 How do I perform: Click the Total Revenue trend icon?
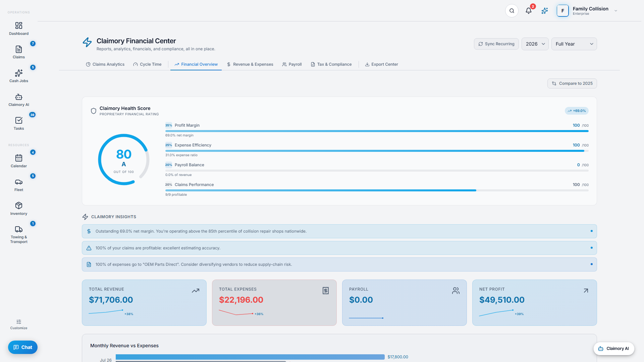196,291
